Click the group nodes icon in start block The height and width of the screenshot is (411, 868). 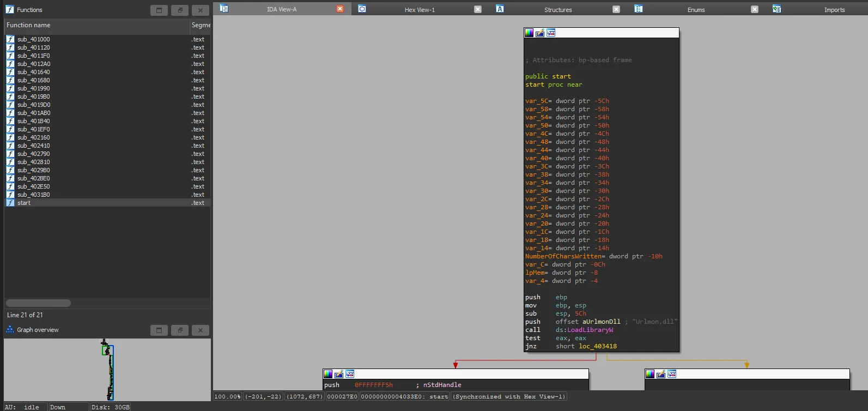point(551,33)
